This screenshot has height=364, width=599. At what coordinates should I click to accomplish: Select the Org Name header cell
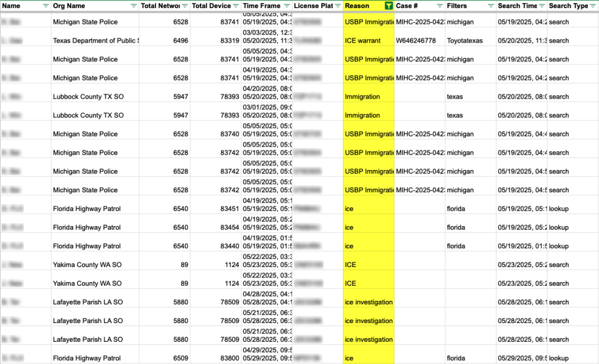[x=95, y=6]
